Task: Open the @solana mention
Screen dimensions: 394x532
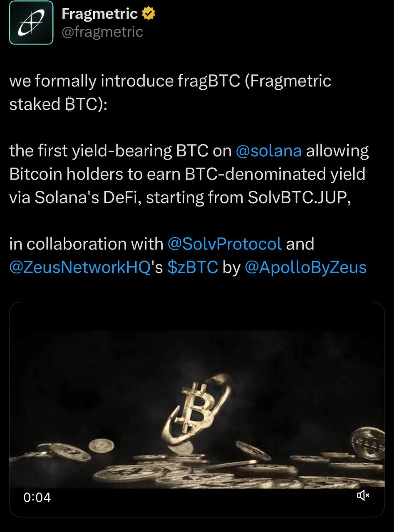Action: tap(268, 150)
